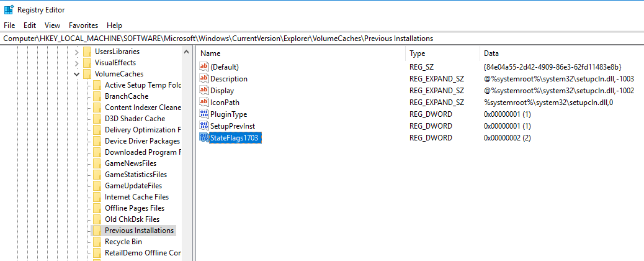Select the UsersLibraries folder icon

coord(87,52)
